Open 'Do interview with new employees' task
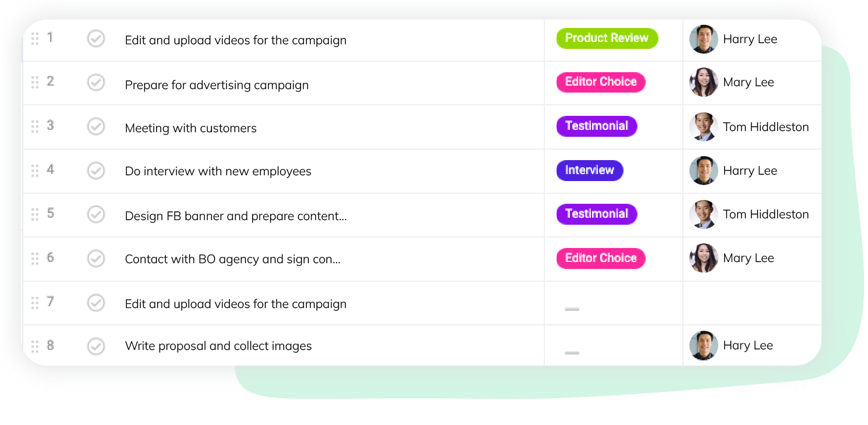Viewport: 868px width, 425px height. pyautogui.click(x=218, y=171)
